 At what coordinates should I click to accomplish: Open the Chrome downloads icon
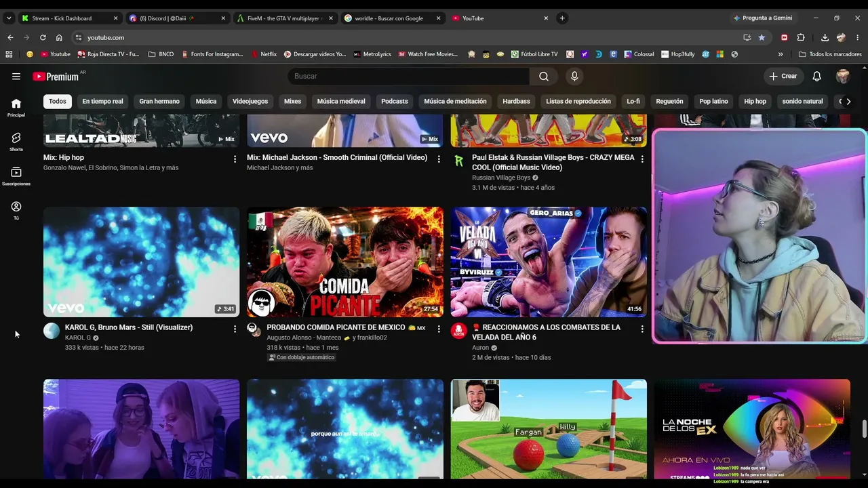(825, 37)
